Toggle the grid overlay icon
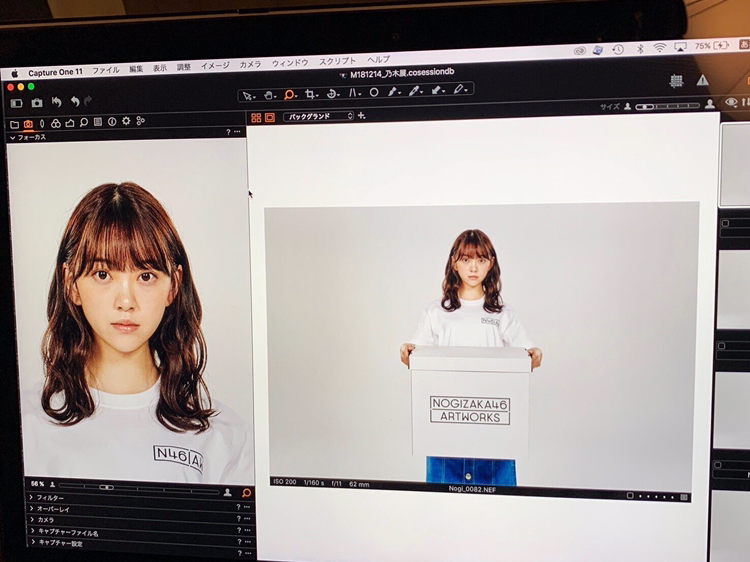750x562 pixels. (x=676, y=81)
